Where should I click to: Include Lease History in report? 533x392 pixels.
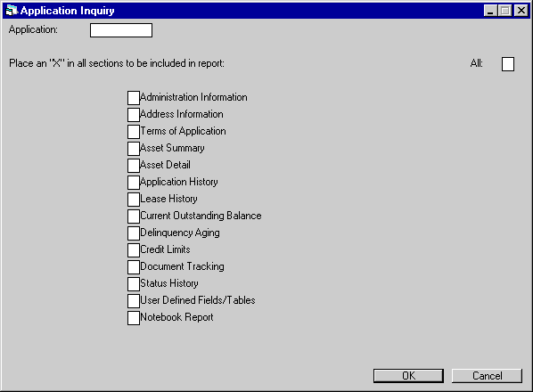[134, 200]
